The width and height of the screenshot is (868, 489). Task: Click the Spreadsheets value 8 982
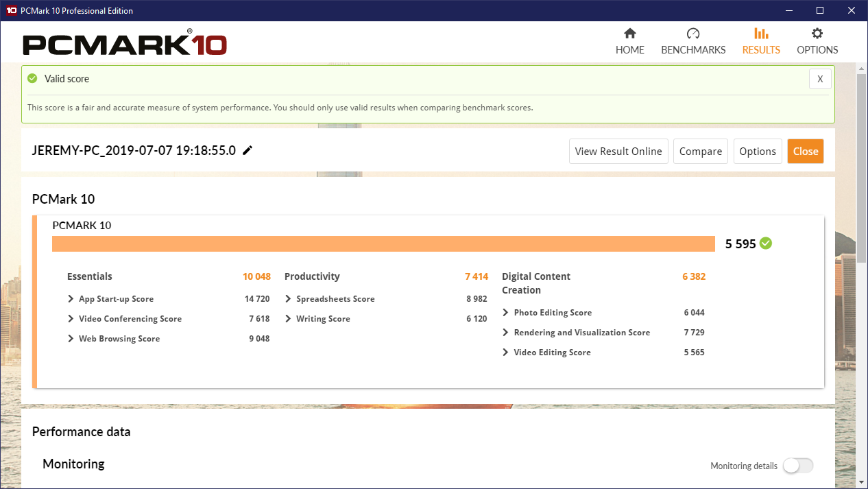(477, 299)
